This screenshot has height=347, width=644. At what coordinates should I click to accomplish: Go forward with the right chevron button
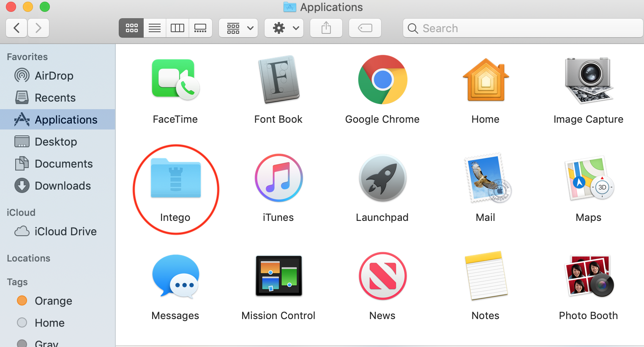(38, 28)
